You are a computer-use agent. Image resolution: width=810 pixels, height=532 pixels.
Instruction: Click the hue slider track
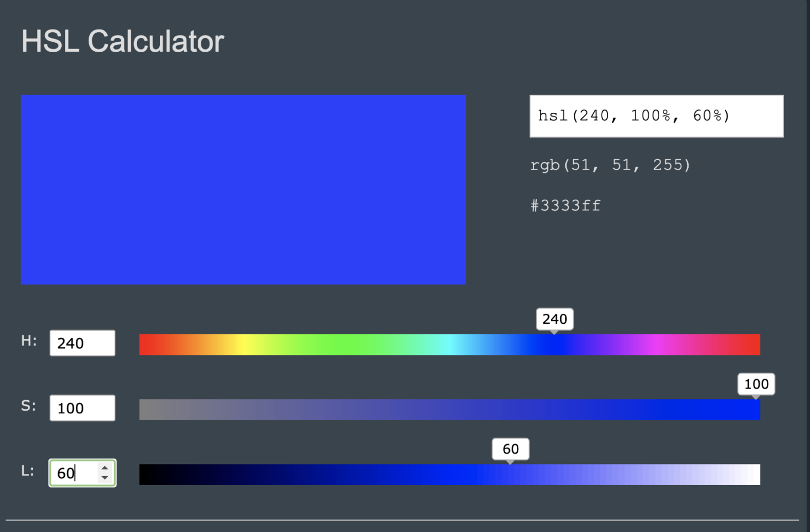369,344
